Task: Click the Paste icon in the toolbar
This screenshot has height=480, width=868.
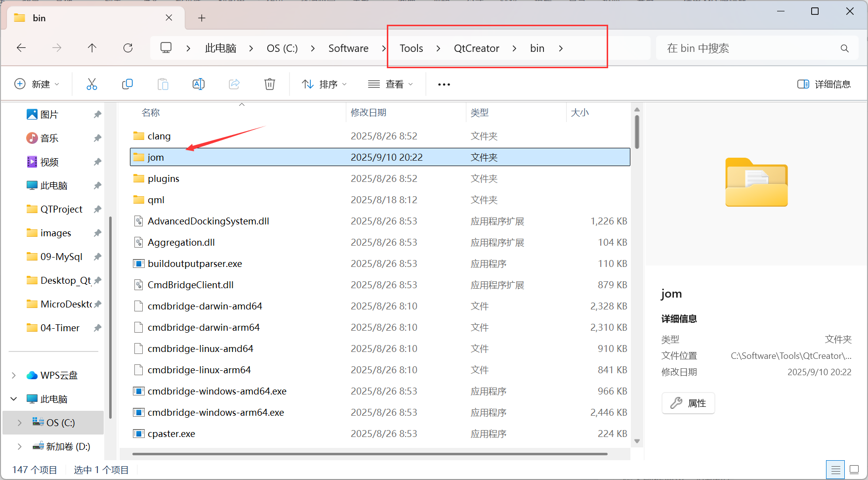Action: [x=163, y=84]
